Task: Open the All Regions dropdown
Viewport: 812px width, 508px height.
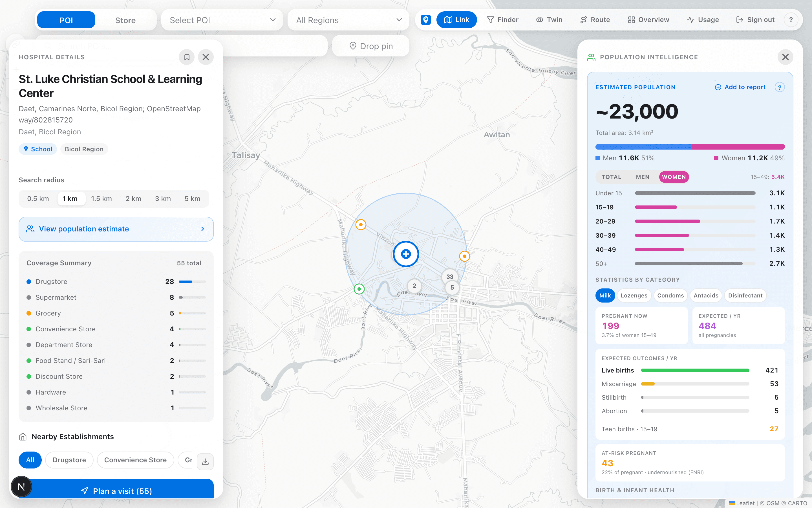Action: click(x=348, y=20)
